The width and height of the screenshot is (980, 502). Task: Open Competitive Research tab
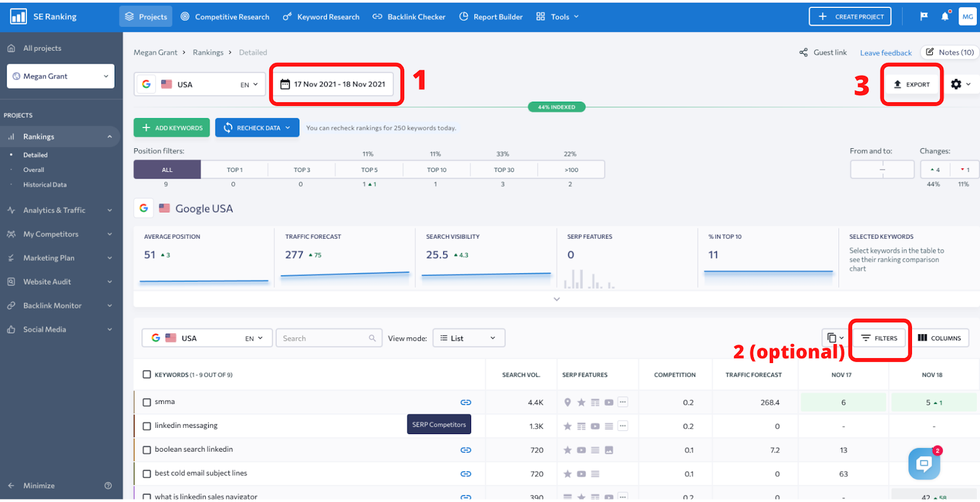225,17
